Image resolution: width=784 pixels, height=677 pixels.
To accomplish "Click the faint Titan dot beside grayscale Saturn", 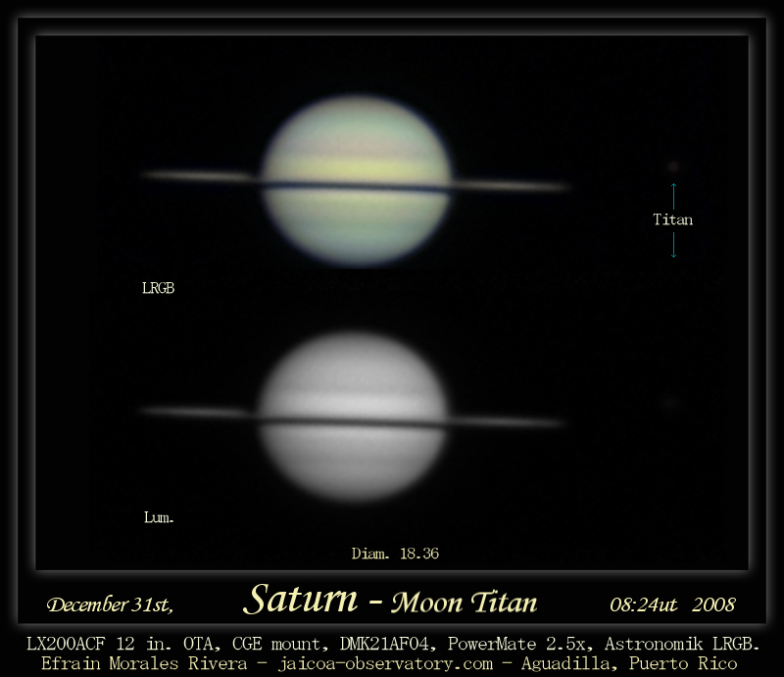I will [x=671, y=402].
